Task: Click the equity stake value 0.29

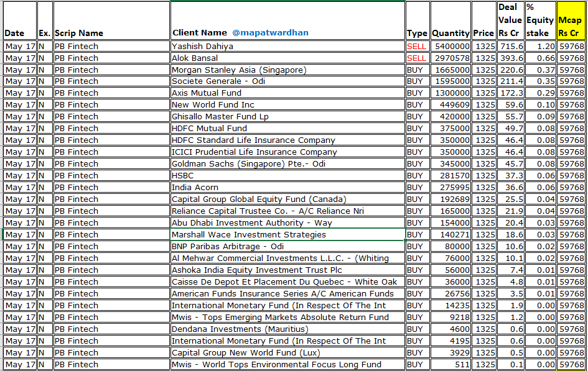Action: [x=546, y=93]
